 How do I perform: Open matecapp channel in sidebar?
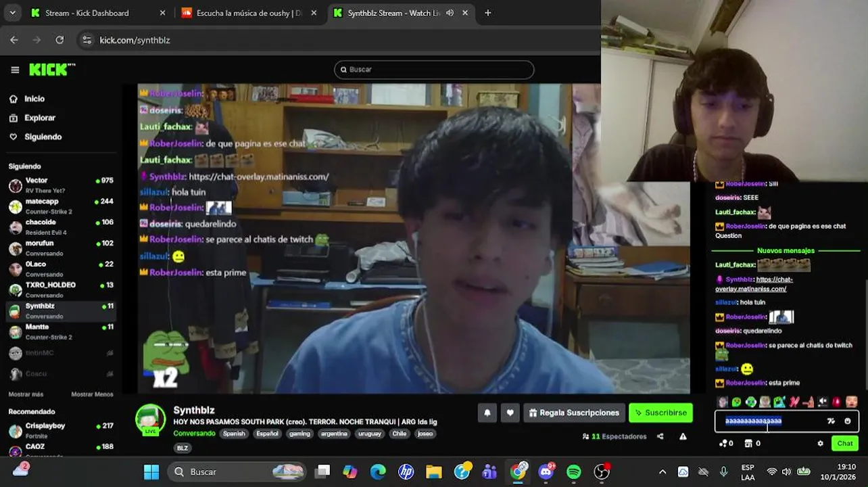61,206
